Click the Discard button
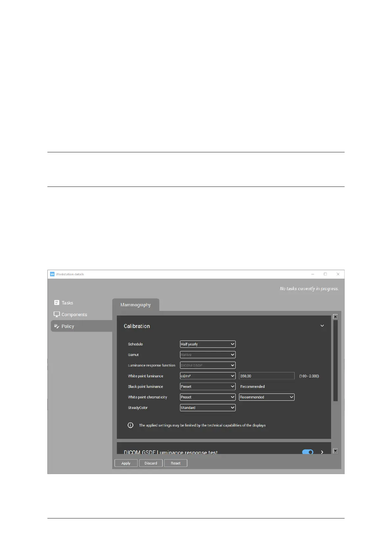 (x=151, y=463)
